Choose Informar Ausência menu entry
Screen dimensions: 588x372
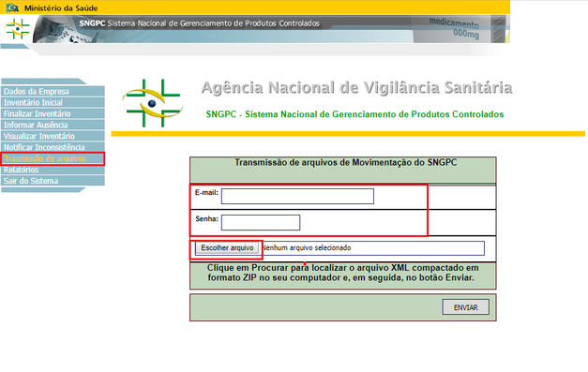pyautogui.click(x=53, y=126)
